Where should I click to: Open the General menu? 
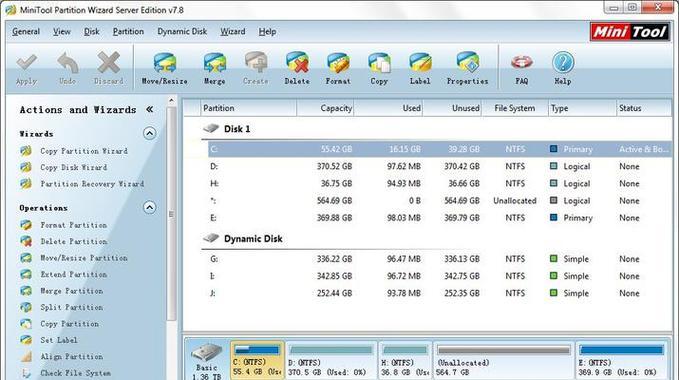pyautogui.click(x=26, y=32)
